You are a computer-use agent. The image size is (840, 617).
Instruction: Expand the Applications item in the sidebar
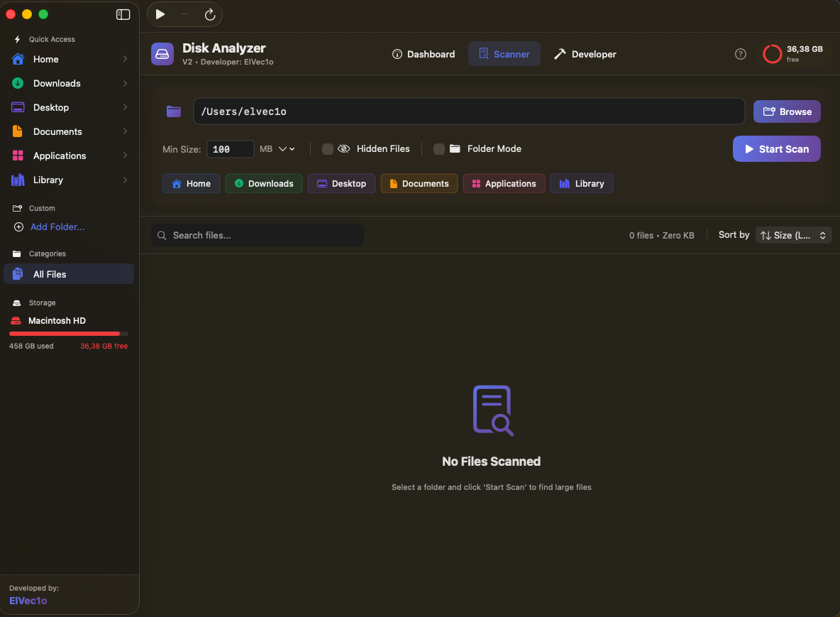click(125, 155)
